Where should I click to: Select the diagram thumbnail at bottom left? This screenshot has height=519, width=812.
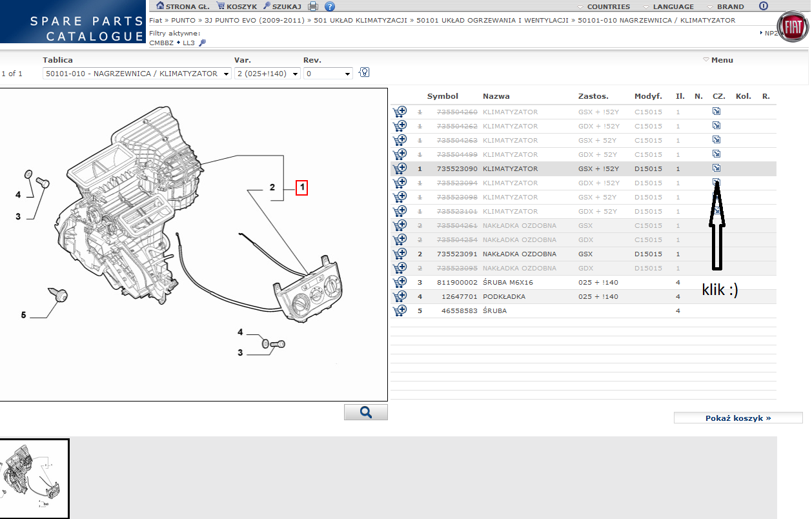coord(34,478)
